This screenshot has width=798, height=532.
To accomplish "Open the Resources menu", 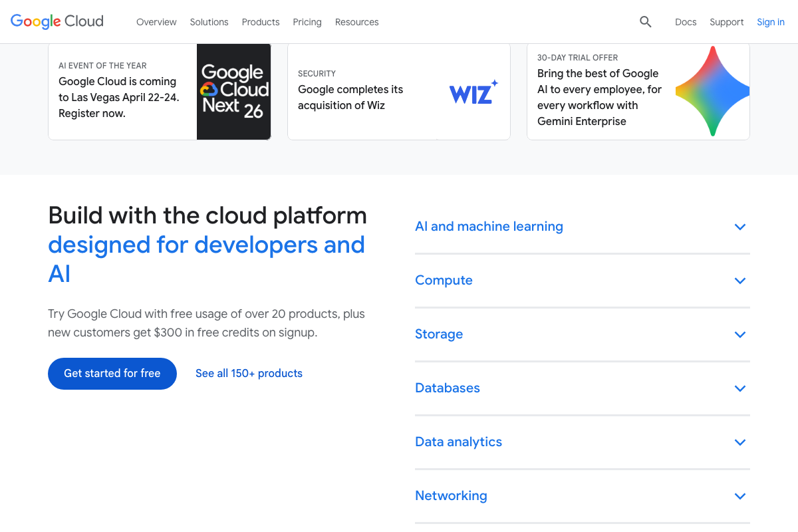I will pos(356,22).
